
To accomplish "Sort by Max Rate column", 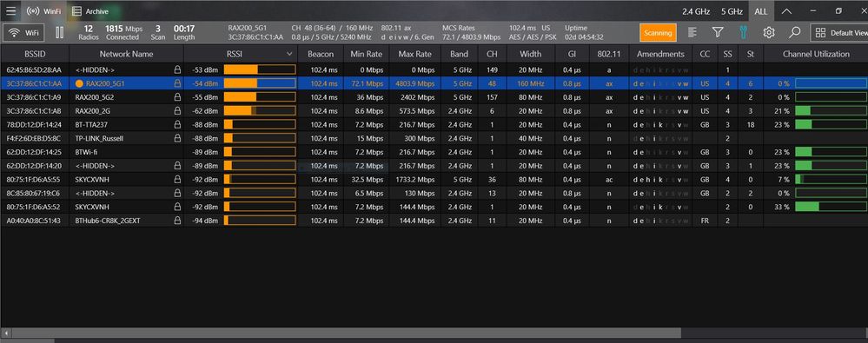I will pyautogui.click(x=414, y=54).
